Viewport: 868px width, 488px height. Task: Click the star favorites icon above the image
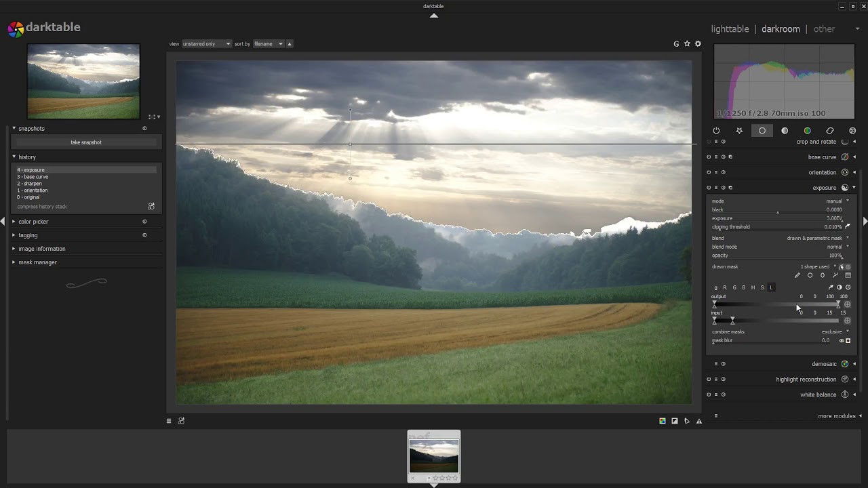(687, 43)
